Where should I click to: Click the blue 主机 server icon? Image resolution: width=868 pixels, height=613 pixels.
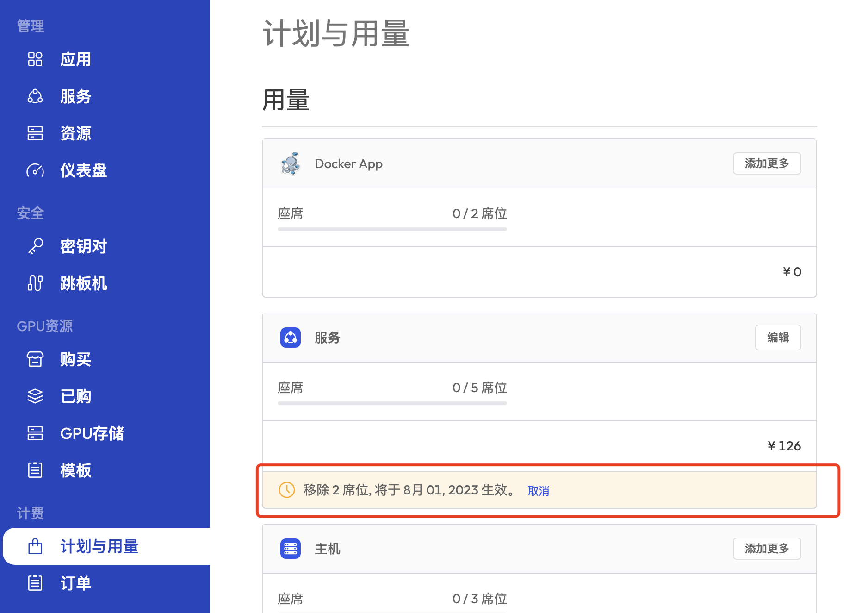(291, 549)
